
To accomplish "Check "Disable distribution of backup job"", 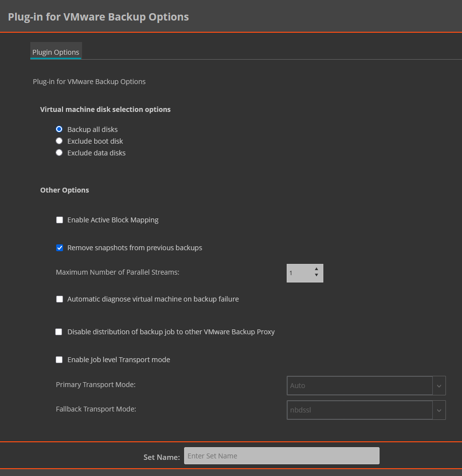I will coord(59,332).
